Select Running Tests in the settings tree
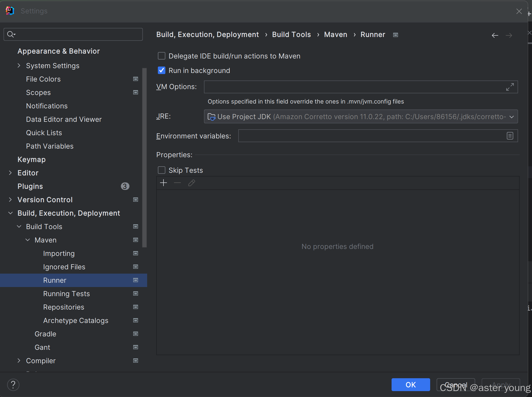The height and width of the screenshot is (397, 532). 66,293
